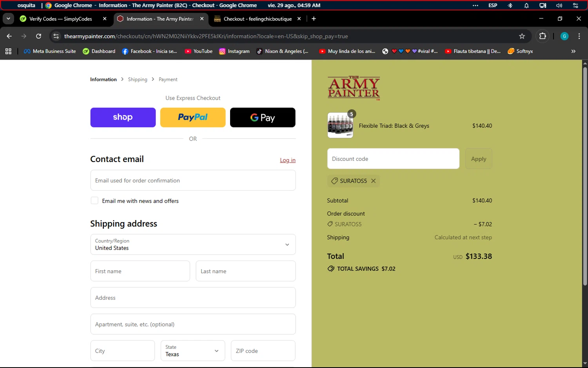Open the tab search dropdown arrow

pyautogui.click(x=8, y=18)
